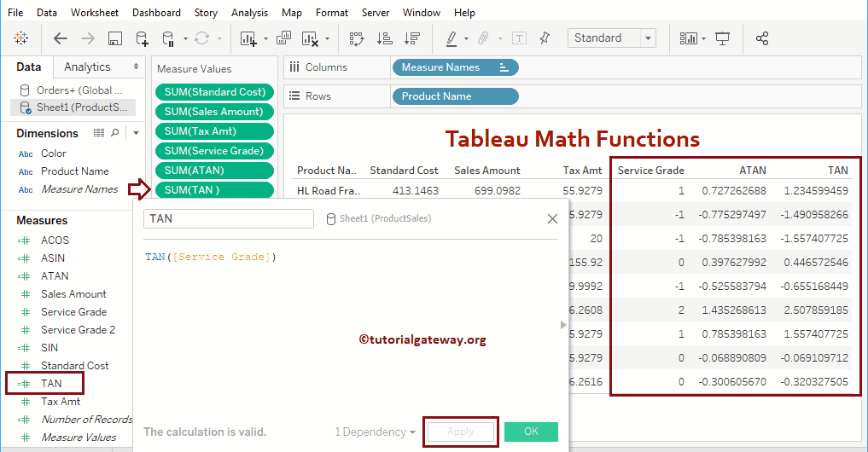Close the TAN calculation editor

tap(552, 218)
